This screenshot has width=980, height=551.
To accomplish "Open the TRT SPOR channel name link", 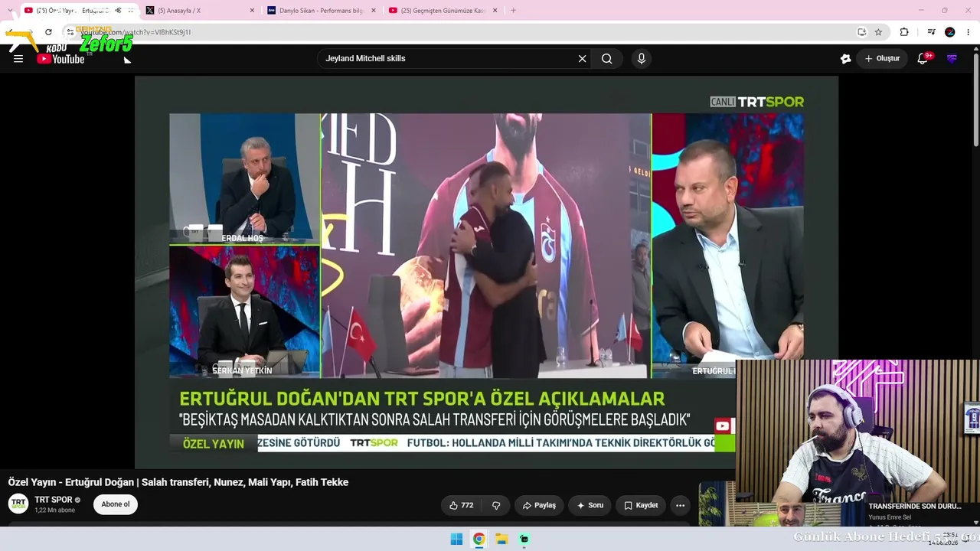I will (x=54, y=500).
